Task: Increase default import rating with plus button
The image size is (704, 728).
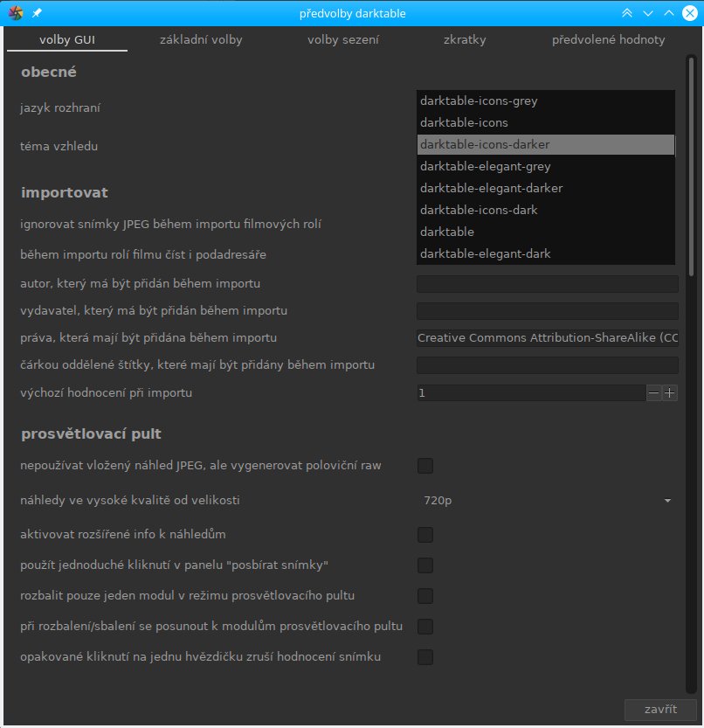Action: click(670, 393)
